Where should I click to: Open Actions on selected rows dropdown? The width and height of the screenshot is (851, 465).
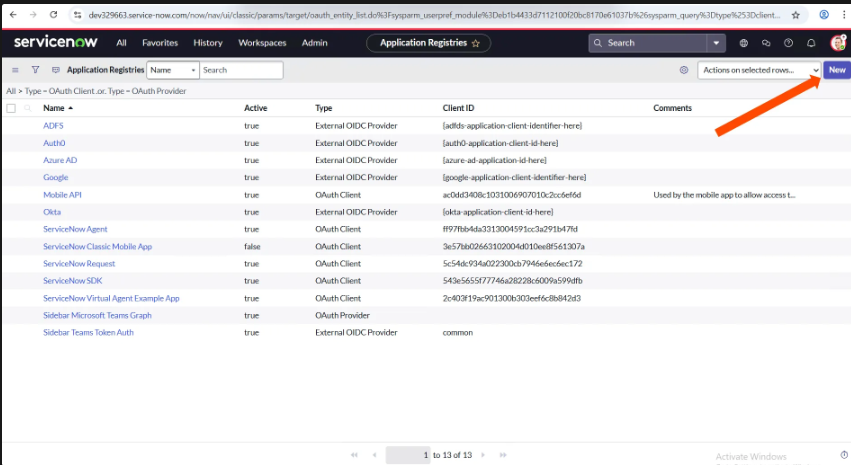759,70
